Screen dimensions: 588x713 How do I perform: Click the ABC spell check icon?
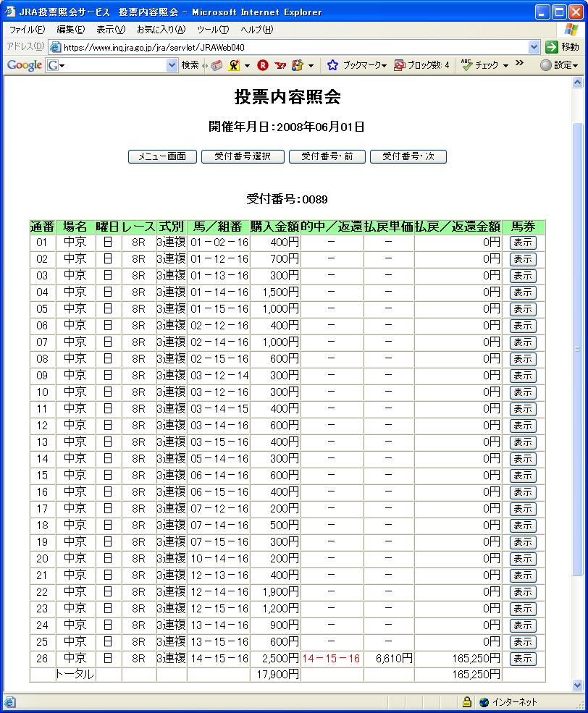(x=466, y=64)
